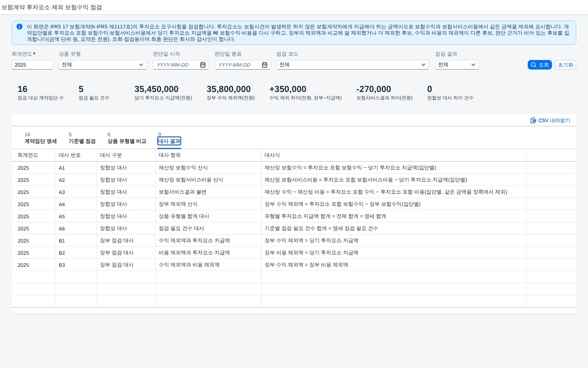Click the 상품 유형별 합계 대사 cell
Screen dimensions: 588x368
(x=208, y=216)
